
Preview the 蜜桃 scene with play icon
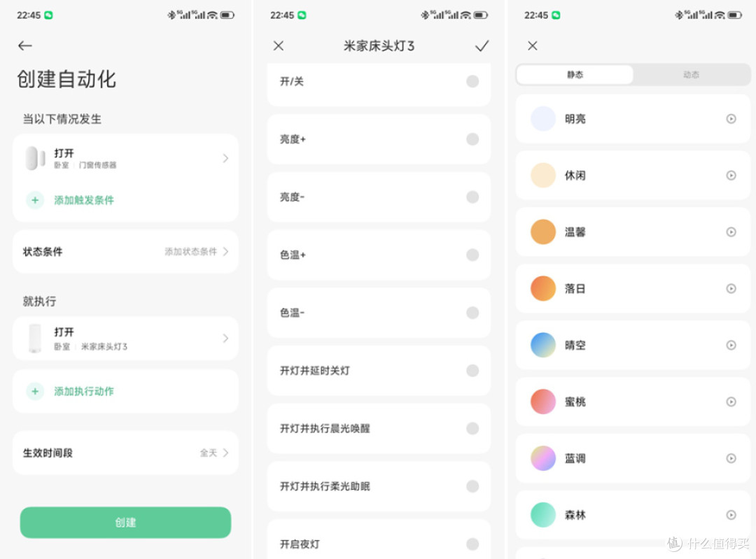click(731, 402)
